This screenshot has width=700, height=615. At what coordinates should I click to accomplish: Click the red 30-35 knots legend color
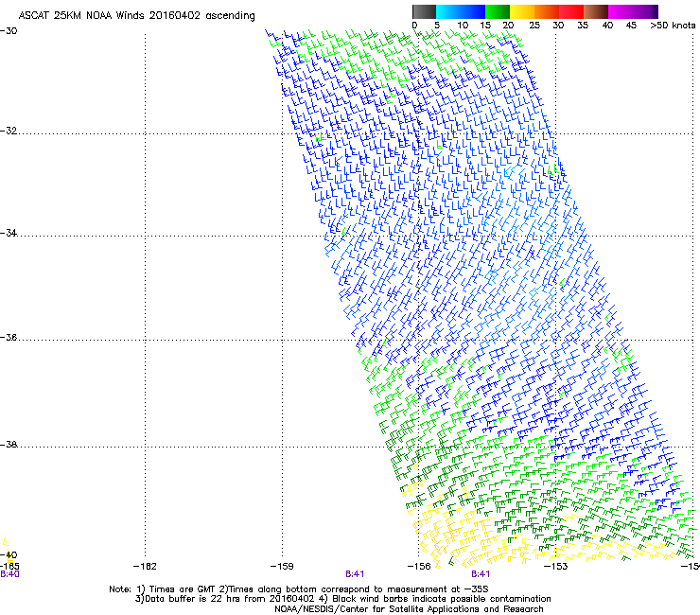[x=571, y=11]
